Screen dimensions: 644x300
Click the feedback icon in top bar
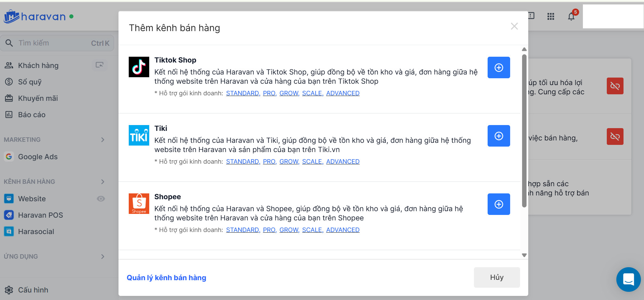[x=531, y=16]
